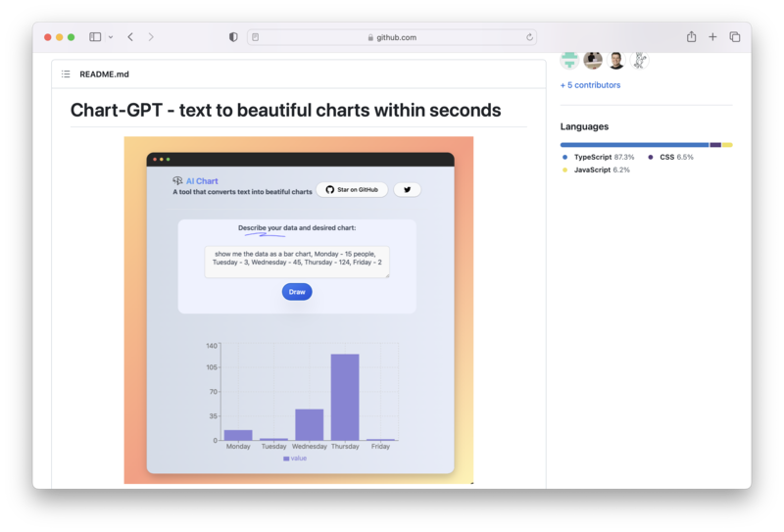Open the third contributor's avatar with dark hair
784x532 pixels.
point(616,61)
